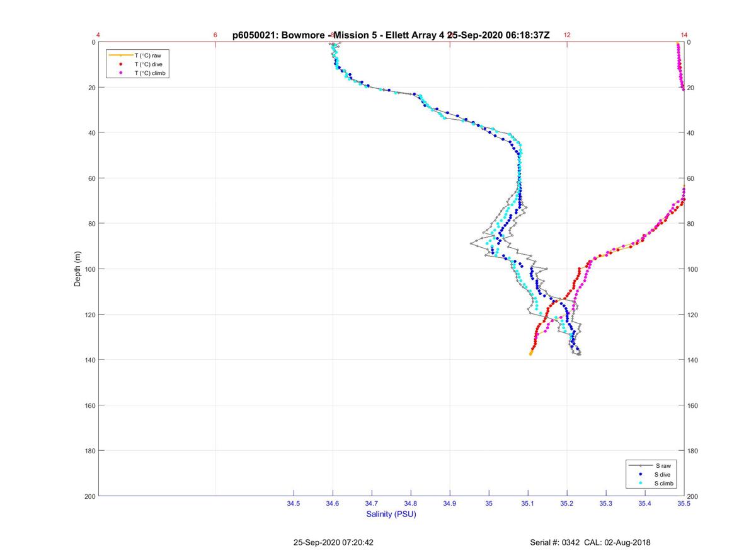Click the red dot marker beside T dive
The height and width of the screenshot is (558, 756).
click(x=120, y=64)
